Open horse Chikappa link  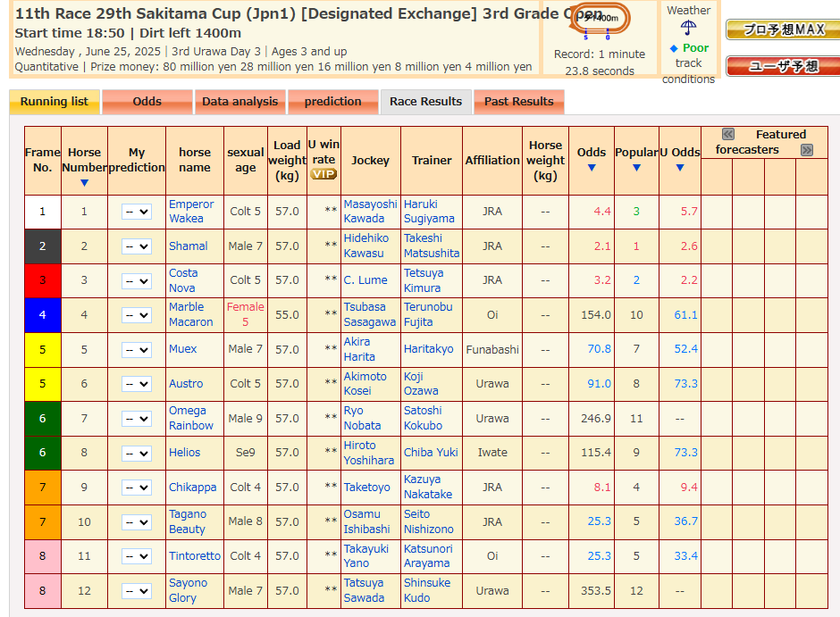click(192, 488)
